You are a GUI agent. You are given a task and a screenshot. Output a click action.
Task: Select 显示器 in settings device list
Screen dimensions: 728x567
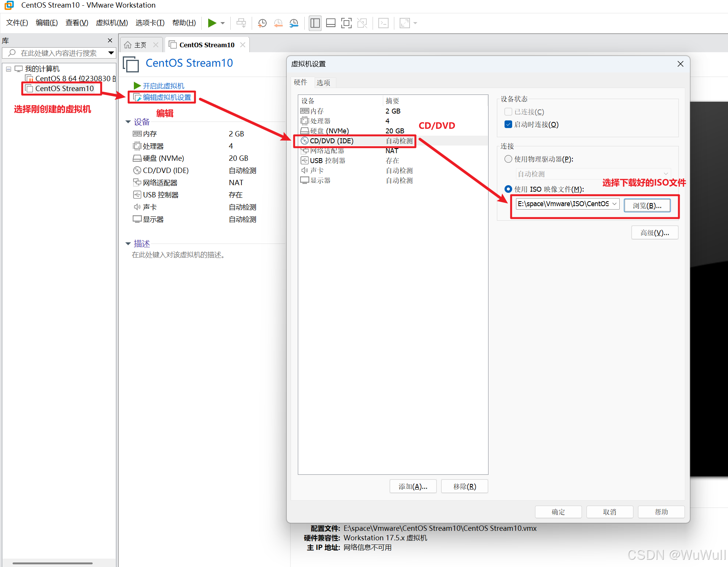pyautogui.click(x=393, y=180)
